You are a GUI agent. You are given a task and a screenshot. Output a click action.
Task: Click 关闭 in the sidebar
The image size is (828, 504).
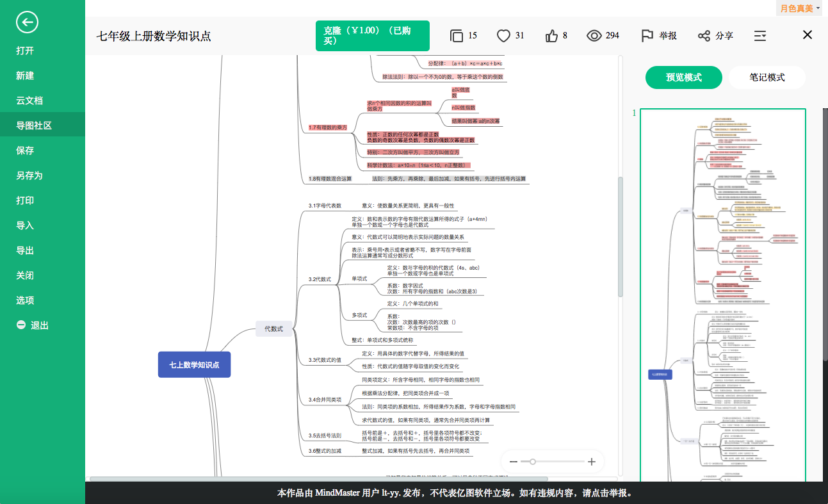[x=25, y=275]
